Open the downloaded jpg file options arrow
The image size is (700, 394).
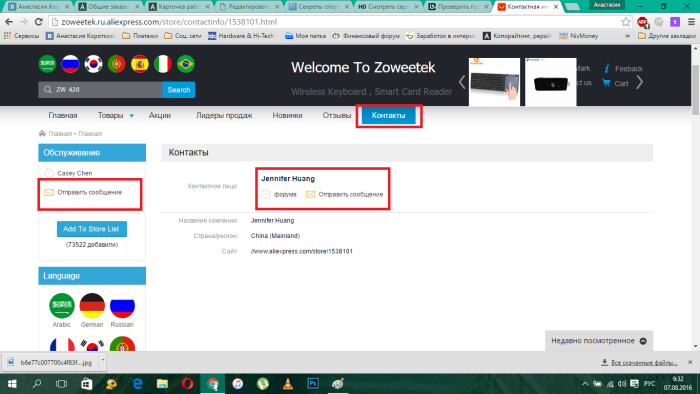[103, 360]
